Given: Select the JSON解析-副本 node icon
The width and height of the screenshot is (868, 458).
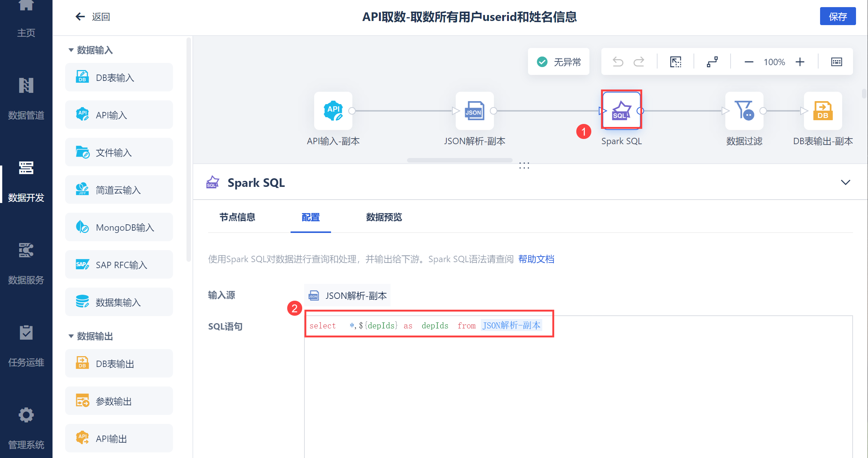Looking at the screenshot, I should tap(474, 111).
